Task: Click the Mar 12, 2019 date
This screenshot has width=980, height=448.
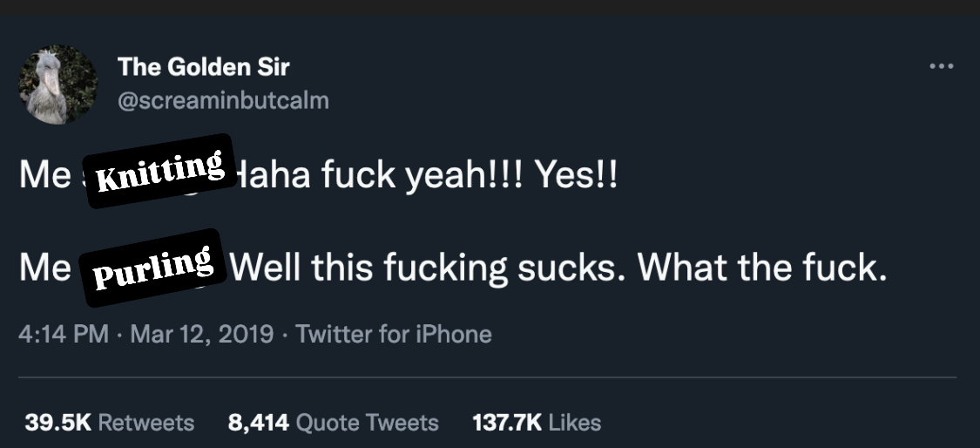Action: 202,334
